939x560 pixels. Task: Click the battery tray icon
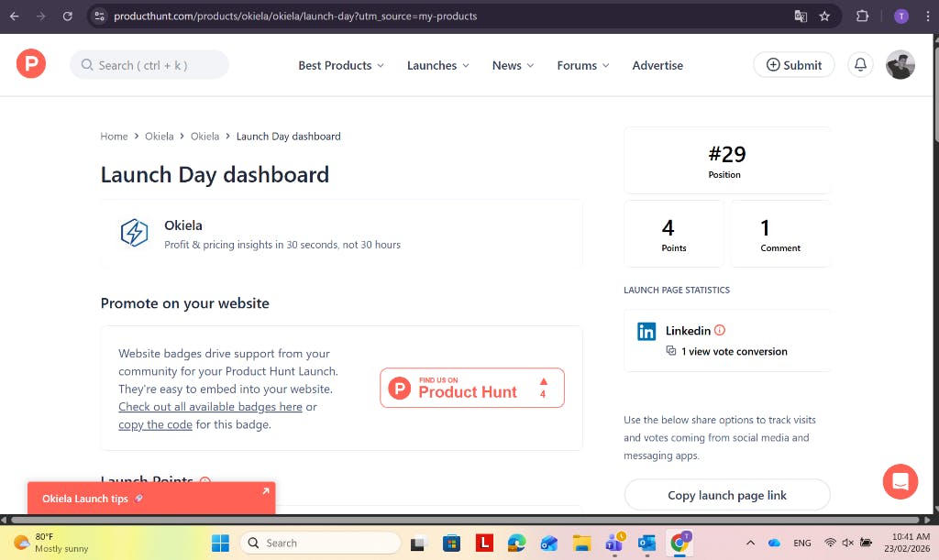pos(866,543)
